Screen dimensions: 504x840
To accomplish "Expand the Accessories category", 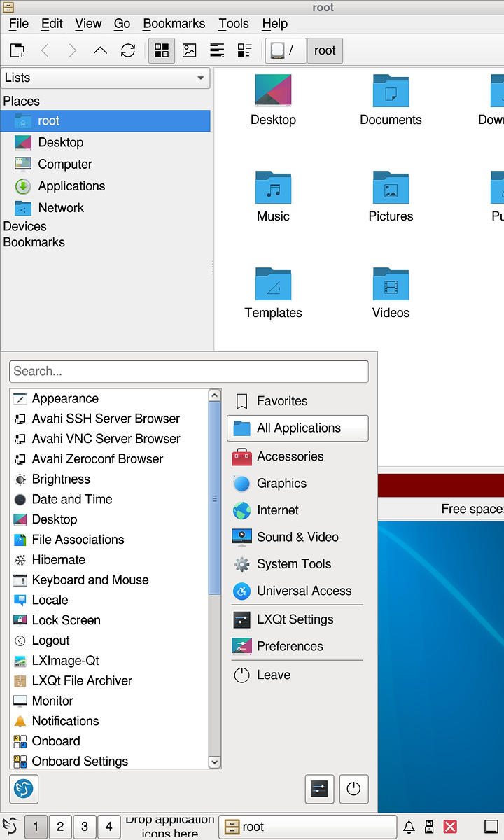I will (290, 456).
